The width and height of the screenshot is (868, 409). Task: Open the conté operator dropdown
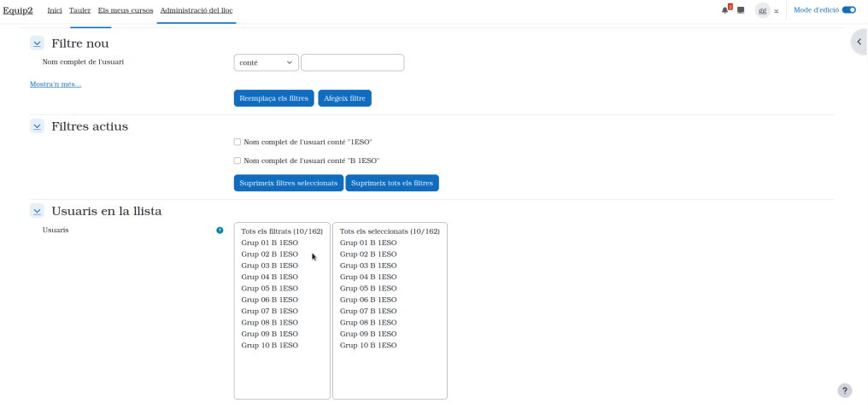coord(267,62)
